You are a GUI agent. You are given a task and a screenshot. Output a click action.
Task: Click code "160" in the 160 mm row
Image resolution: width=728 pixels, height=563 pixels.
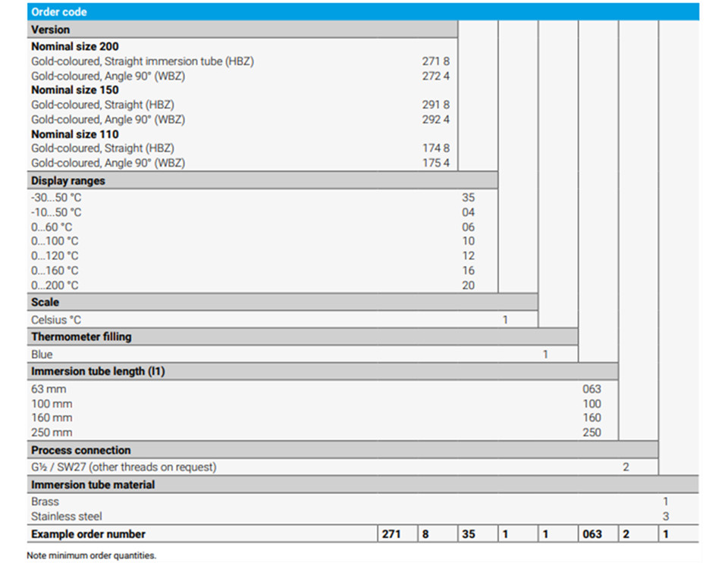point(592,418)
